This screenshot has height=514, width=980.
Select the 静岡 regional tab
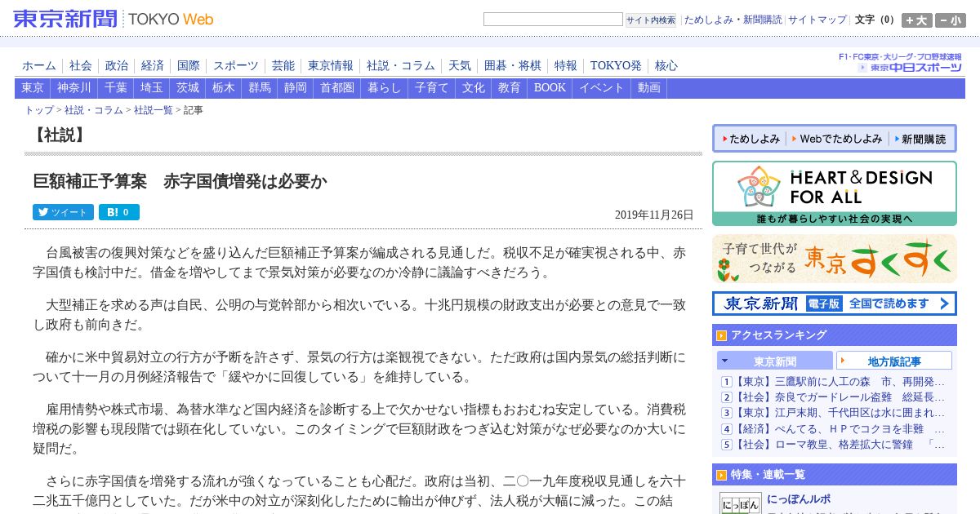pos(296,88)
